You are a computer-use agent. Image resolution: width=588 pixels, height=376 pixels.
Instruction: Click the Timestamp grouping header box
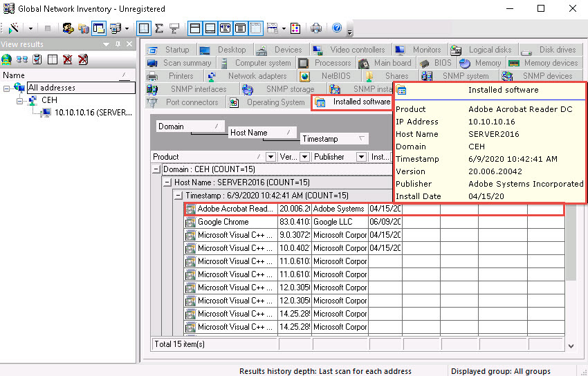click(x=334, y=139)
